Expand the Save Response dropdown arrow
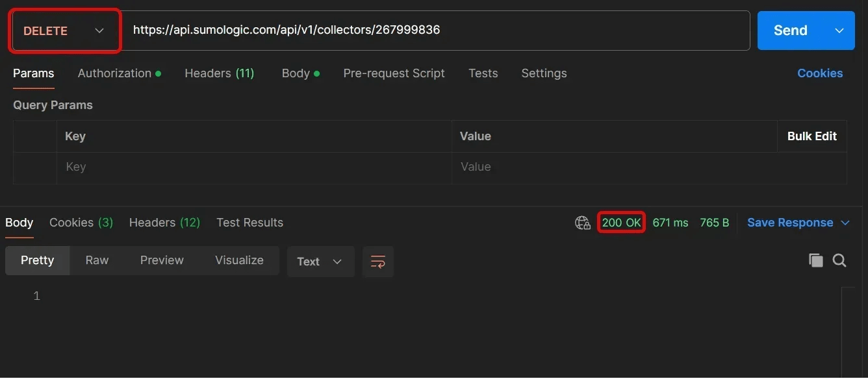This screenshot has width=868, height=381. tap(846, 222)
